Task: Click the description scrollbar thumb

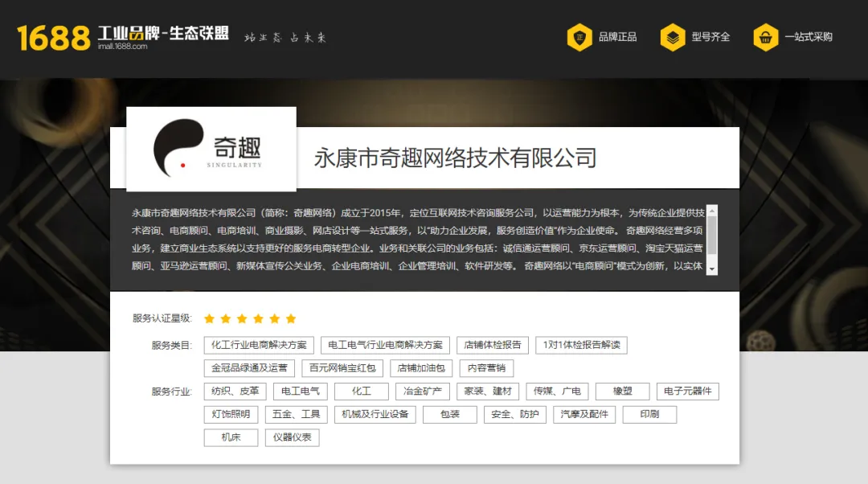Action: tap(712, 235)
